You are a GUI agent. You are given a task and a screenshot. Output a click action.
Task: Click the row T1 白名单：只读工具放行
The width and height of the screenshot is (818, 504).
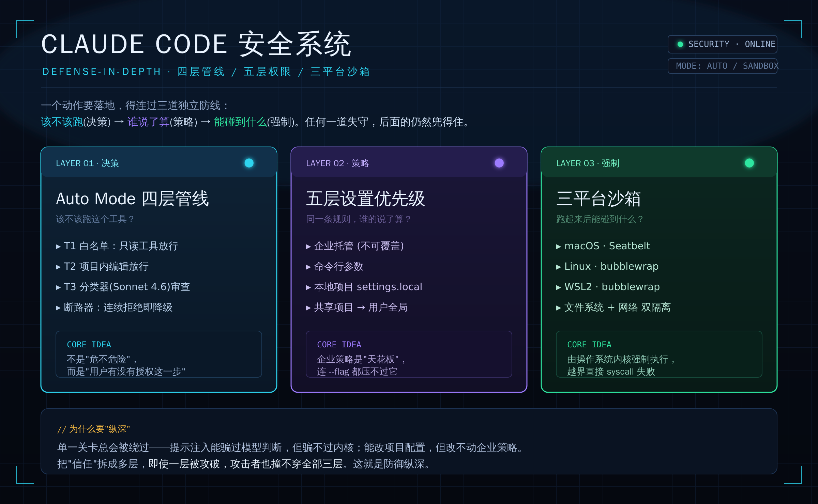[x=117, y=246]
